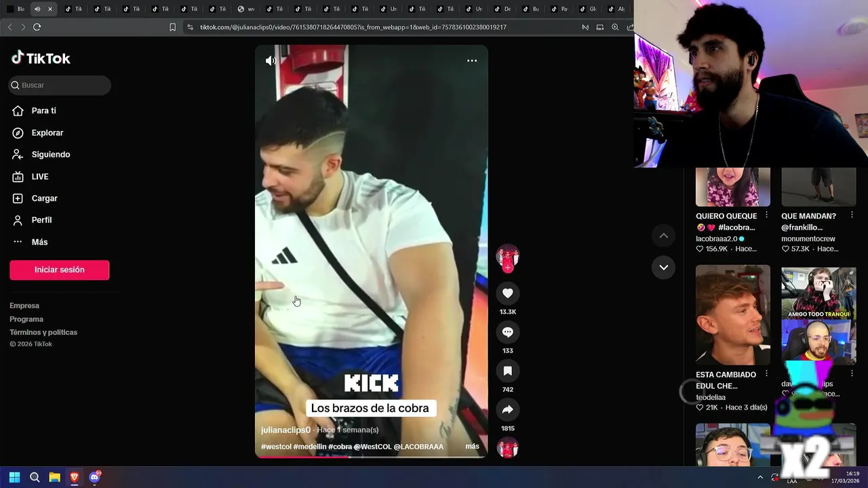Open the monumentocrew channel link
Image resolution: width=868 pixels, height=488 pixels.
pyautogui.click(x=808, y=239)
